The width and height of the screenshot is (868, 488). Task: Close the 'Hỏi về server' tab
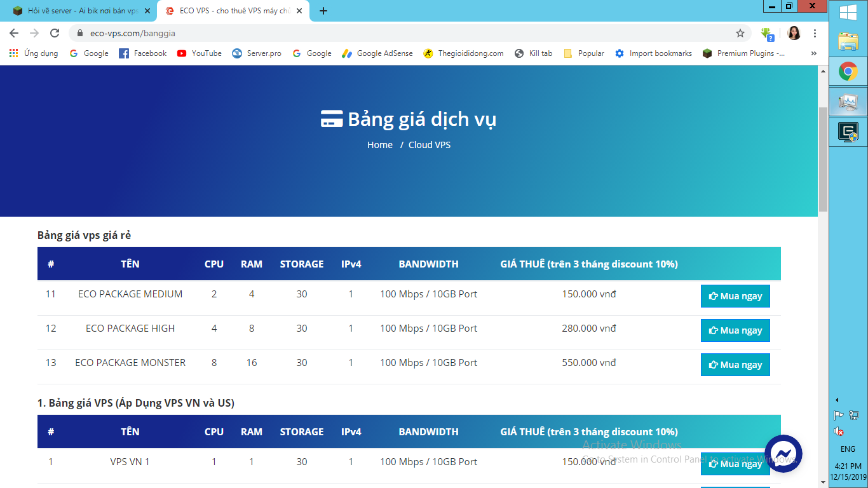click(x=147, y=11)
